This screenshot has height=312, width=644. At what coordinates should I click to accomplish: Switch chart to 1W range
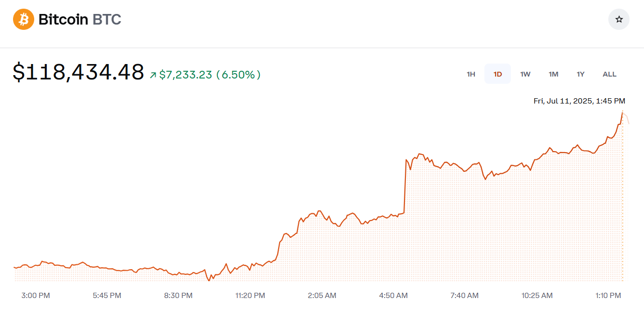click(x=525, y=74)
